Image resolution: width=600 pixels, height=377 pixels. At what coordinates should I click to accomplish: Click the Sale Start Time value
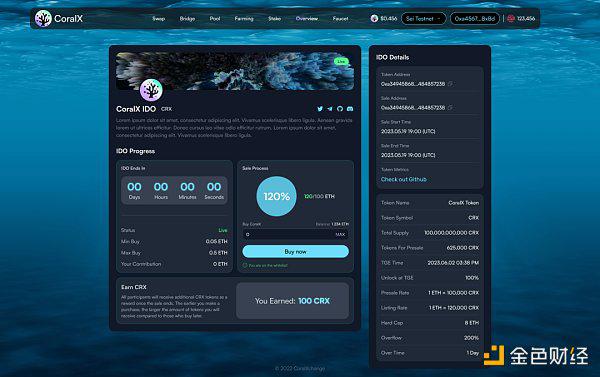pyautogui.click(x=408, y=131)
